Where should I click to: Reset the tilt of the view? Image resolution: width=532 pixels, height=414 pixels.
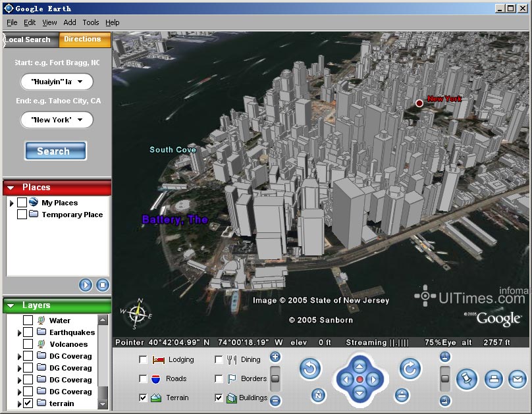click(x=402, y=395)
